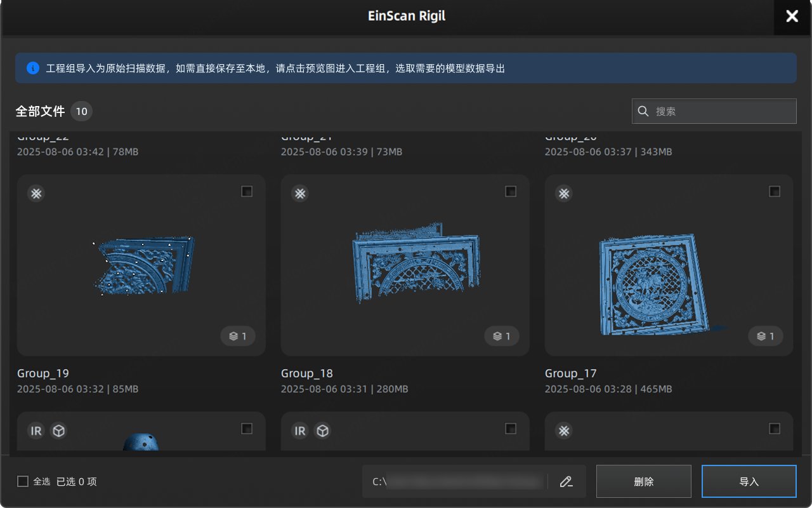Click the laser scan mode icon on Group_18

300,194
